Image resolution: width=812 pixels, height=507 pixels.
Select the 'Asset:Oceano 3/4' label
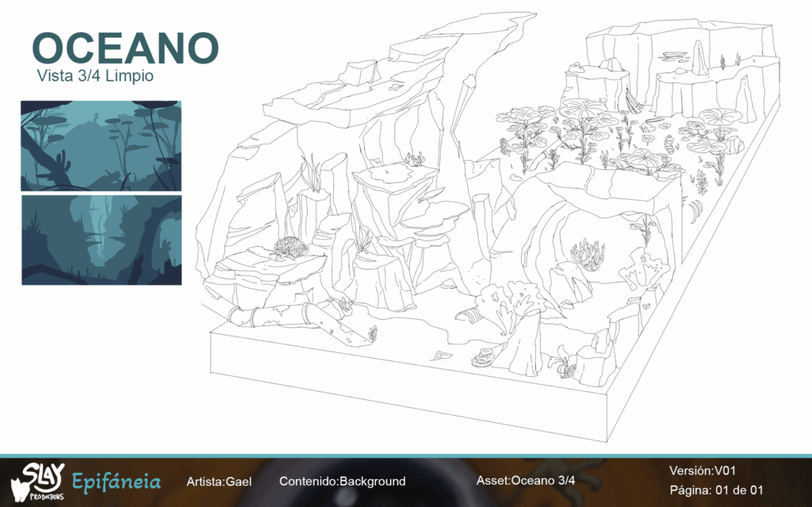click(526, 481)
